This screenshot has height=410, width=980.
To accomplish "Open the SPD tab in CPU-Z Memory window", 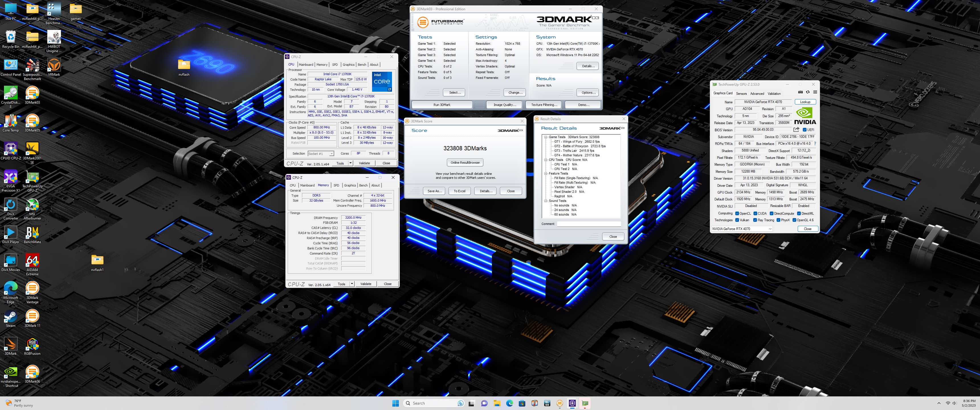I will [336, 185].
